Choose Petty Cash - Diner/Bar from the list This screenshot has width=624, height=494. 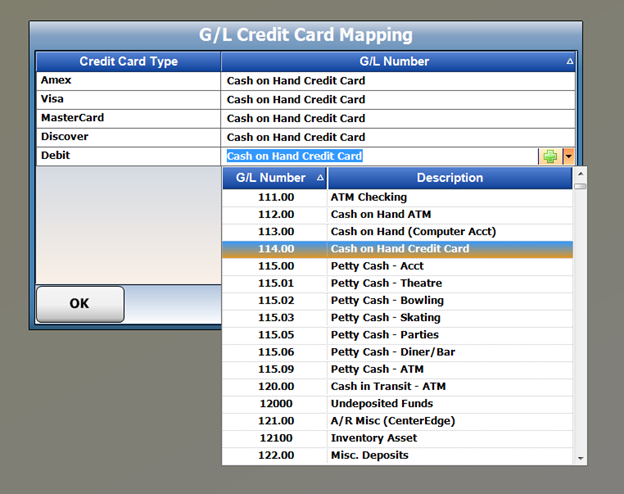point(398,352)
